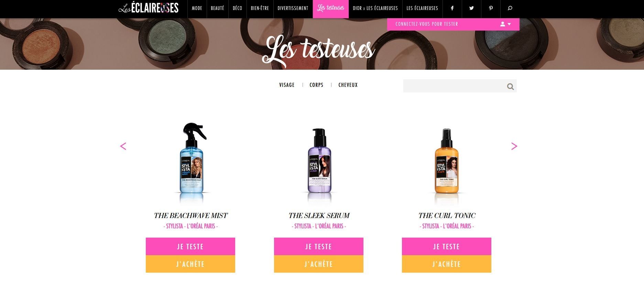Open the Pinterest icon in the header
This screenshot has height=296, width=644.
click(x=491, y=8)
